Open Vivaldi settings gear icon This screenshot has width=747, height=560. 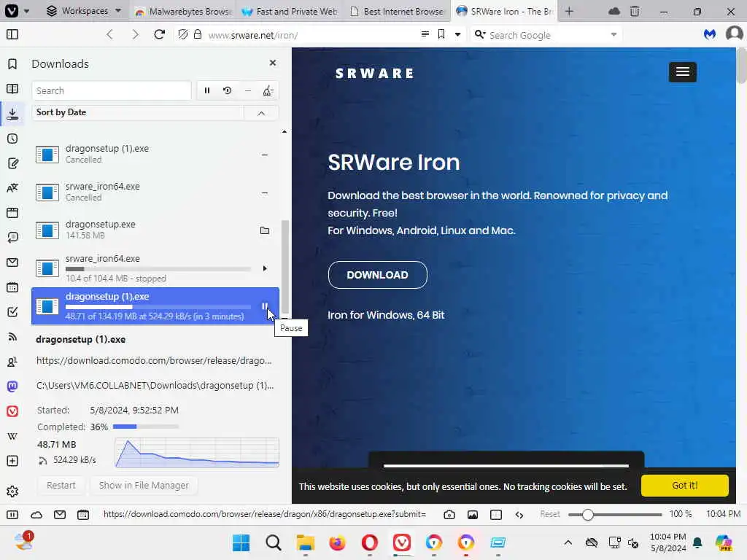[12, 491]
